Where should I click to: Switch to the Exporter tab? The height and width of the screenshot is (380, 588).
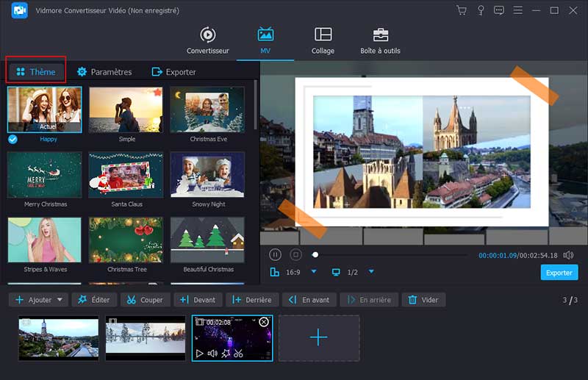[x=173, y=72]
